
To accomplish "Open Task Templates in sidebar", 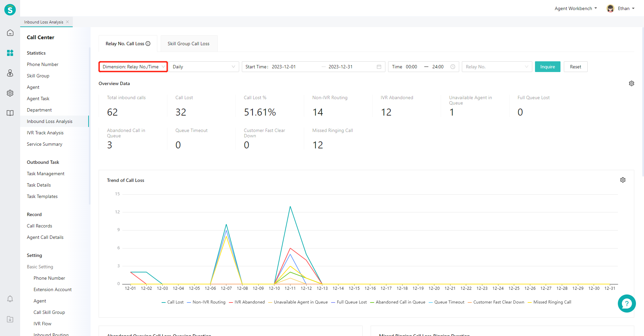I will [x=42, y=196].
